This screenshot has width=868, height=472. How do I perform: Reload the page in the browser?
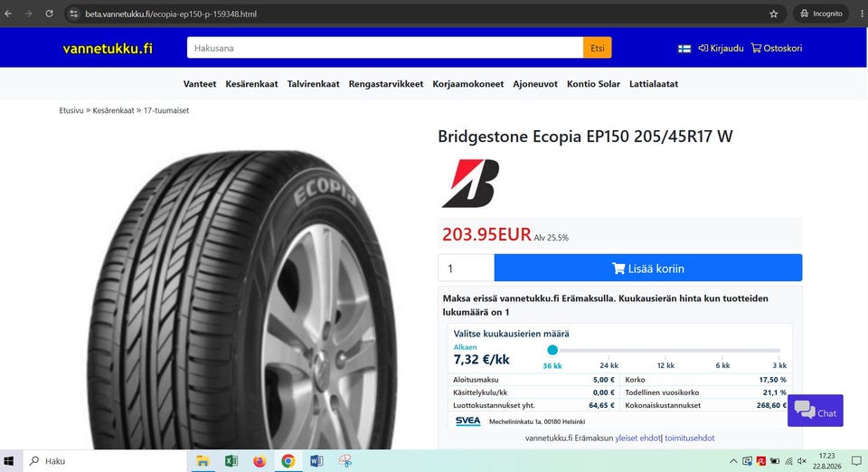(49, 14)
